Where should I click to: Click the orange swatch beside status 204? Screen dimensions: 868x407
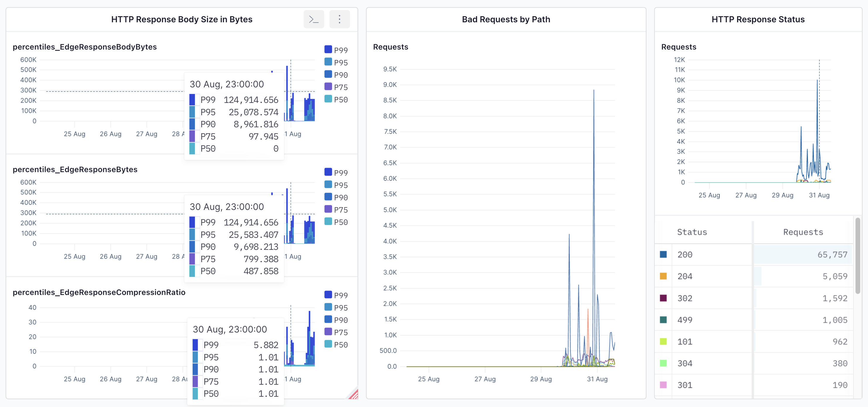point(663,276)
